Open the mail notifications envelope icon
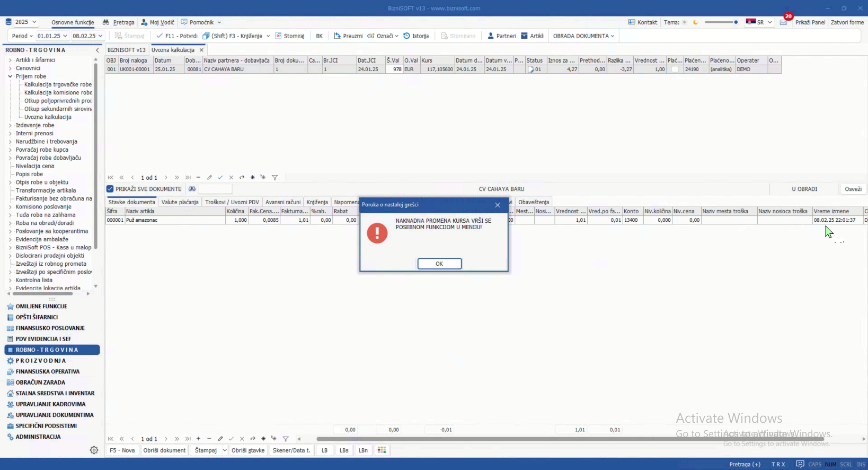 click(x=783, y=22)
